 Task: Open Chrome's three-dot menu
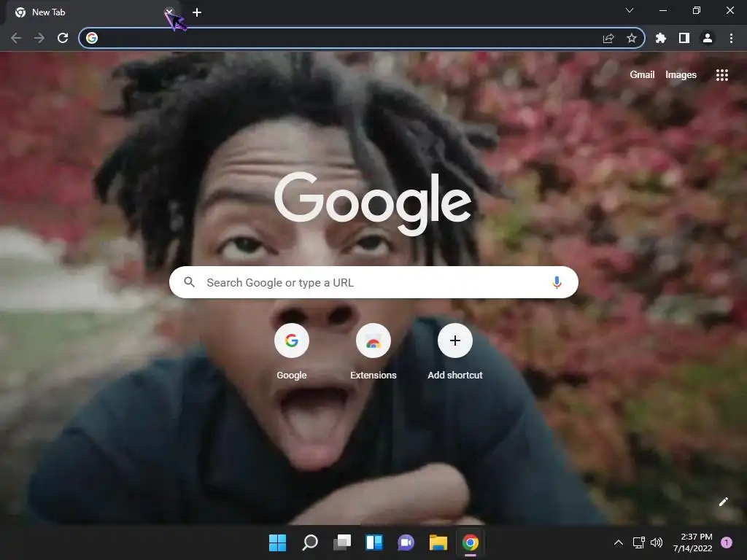point(731,38)
